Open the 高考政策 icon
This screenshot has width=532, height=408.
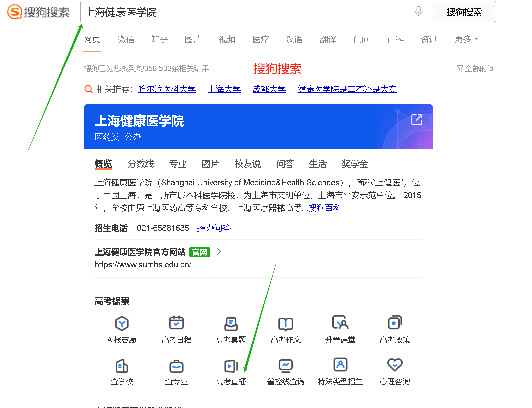[395, 323]
